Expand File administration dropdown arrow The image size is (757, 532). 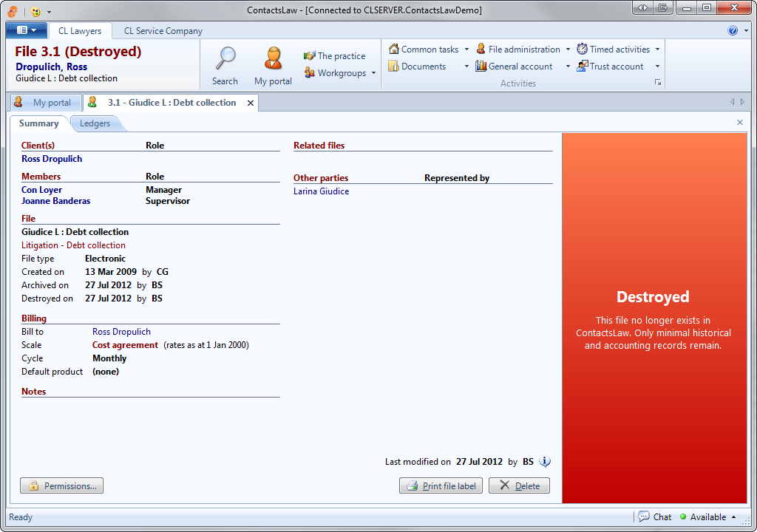(x=568, y=50)
